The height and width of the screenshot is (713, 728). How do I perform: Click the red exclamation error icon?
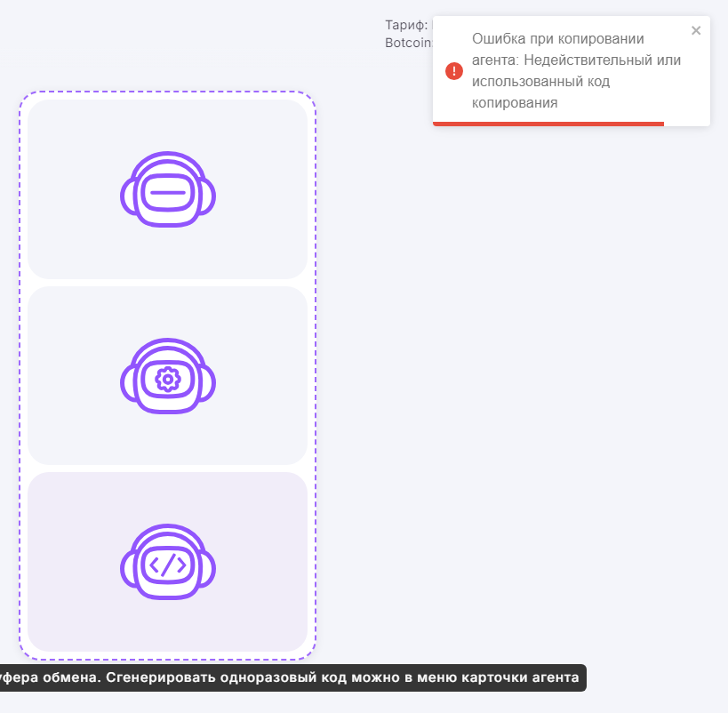tap(454, 71)
